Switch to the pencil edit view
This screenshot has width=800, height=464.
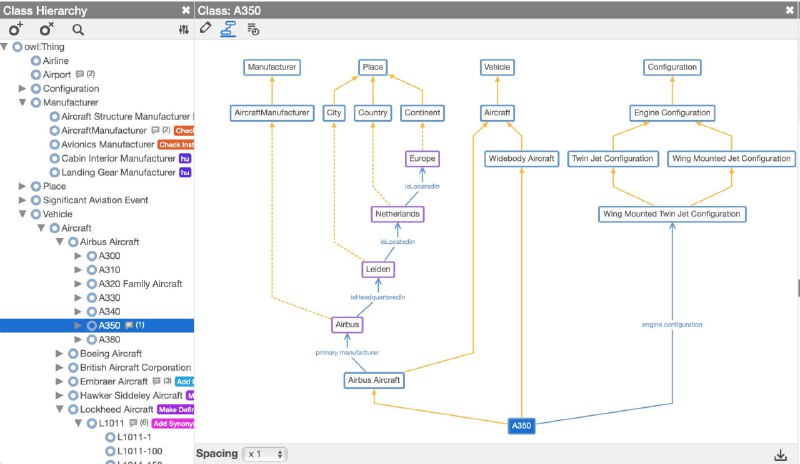point(205,28)
